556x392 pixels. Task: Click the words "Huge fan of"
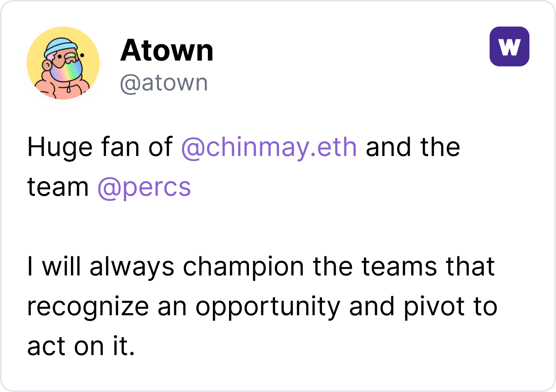tap(100, 147)
